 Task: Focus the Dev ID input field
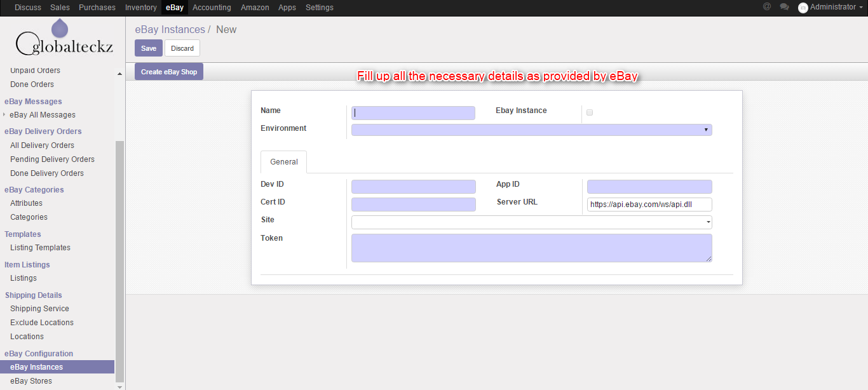pos(413,187)
